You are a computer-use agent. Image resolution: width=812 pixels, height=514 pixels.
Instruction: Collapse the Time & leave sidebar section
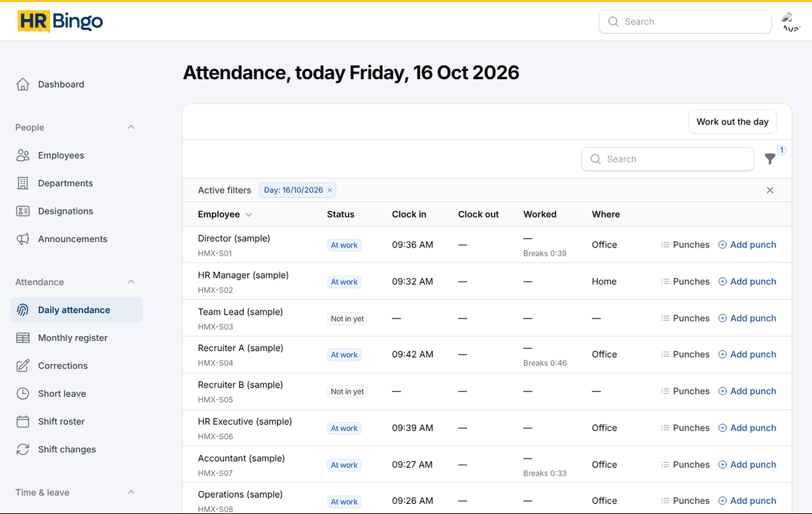click(x=131, y=492)
